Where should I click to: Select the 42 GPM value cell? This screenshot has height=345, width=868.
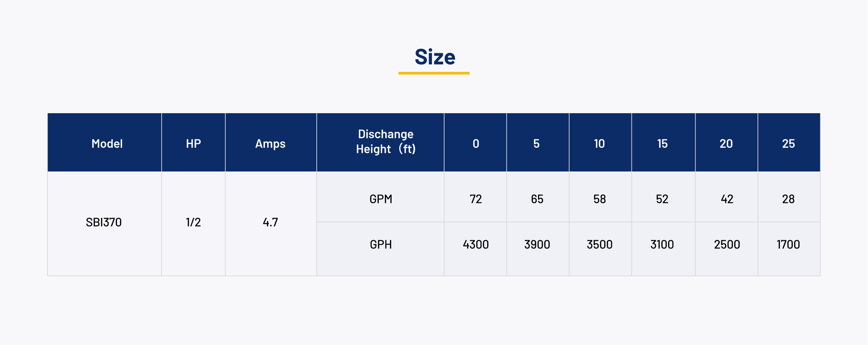(x=727, y=199)
